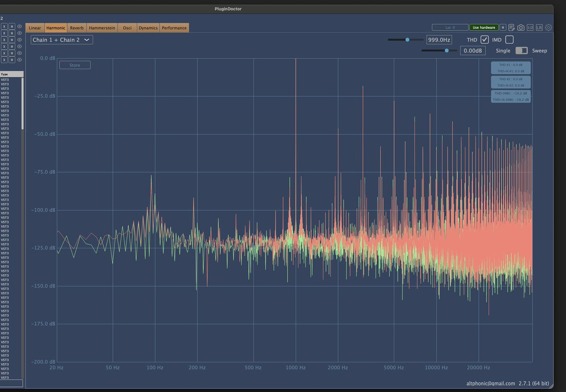Click the Lat: 0 latency field
Viewport: 566px width, 392px height.
tap(450, 27)
